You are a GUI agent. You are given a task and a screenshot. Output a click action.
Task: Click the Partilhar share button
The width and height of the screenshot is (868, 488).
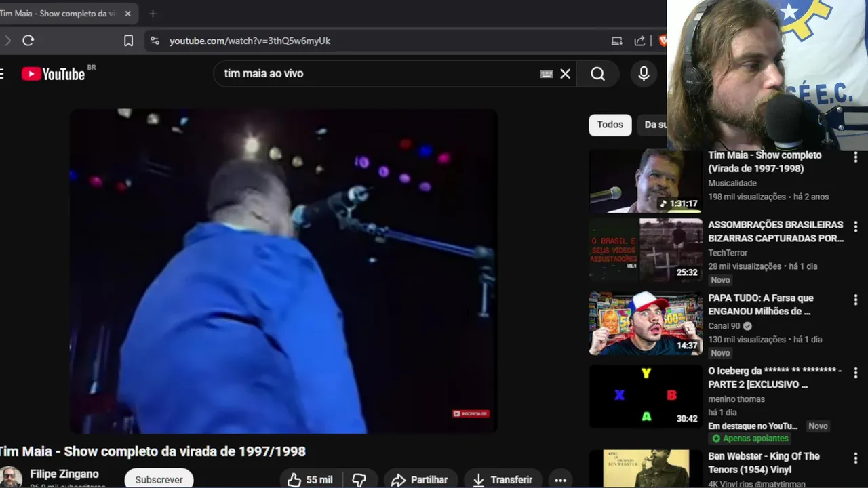(420, 480)
